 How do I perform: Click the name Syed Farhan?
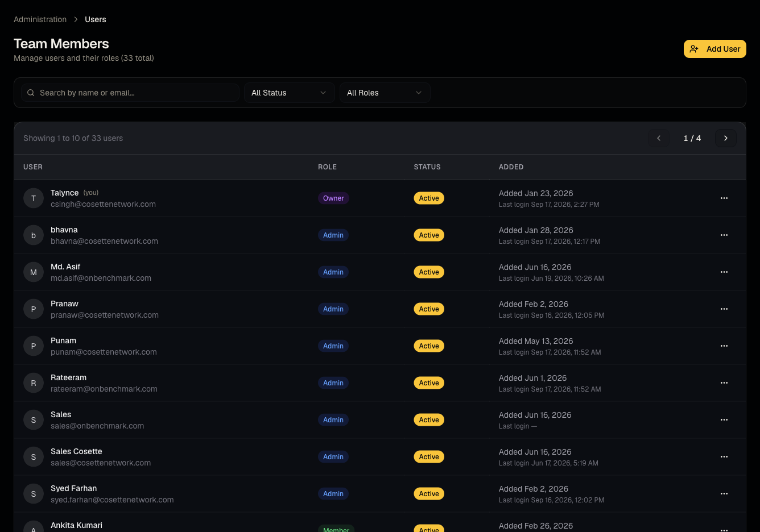(73, 488)
